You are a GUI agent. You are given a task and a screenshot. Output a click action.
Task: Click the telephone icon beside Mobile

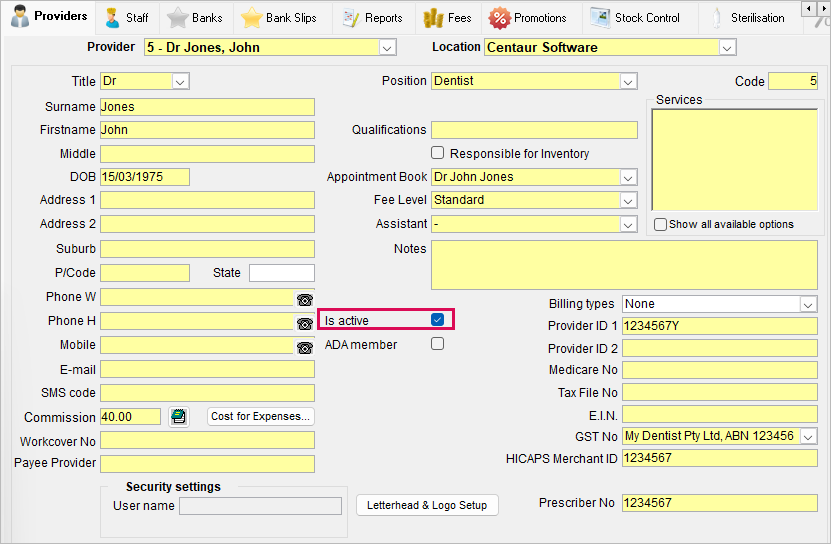(x=305, y=347)
